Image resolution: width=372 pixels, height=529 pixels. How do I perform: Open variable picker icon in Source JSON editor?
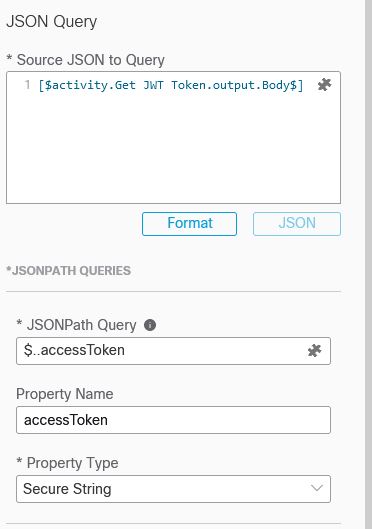pyautogui.click(x=324, y=85)
